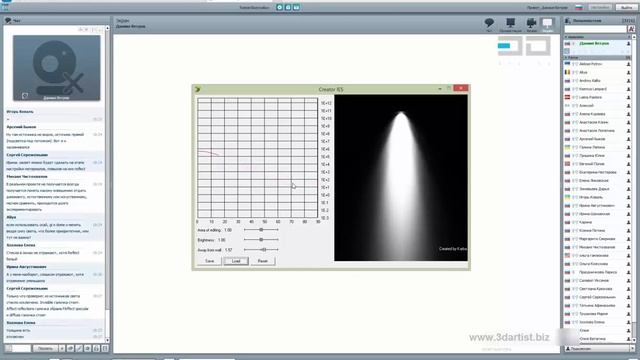This screenshot has width=640, height=360.
Task: Click the person icon in Карина row
Action: tap(629, 222)
